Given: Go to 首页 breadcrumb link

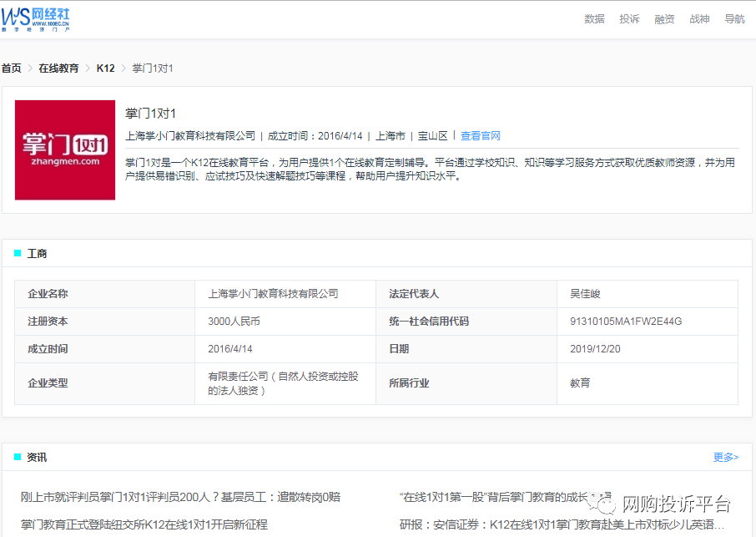Looking at the screenshot, I should coord(12,68).
